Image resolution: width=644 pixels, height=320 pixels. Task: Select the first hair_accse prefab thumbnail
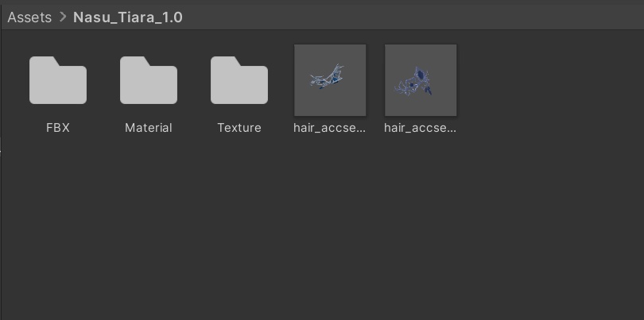tap(330, 80)
